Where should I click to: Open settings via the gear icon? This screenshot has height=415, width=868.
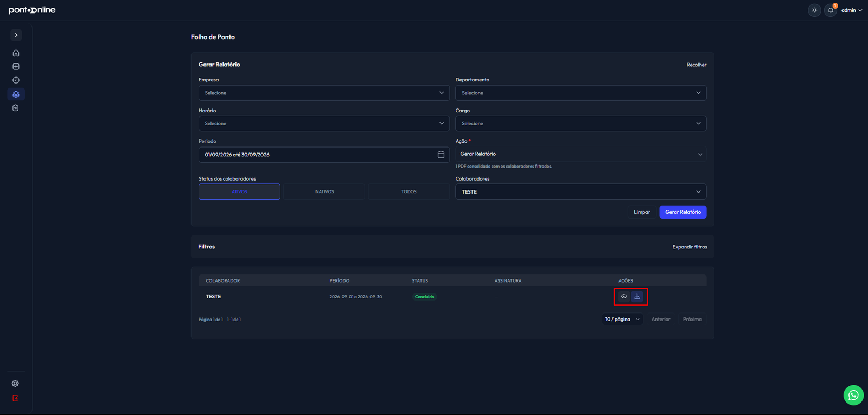tap(15, 384)
